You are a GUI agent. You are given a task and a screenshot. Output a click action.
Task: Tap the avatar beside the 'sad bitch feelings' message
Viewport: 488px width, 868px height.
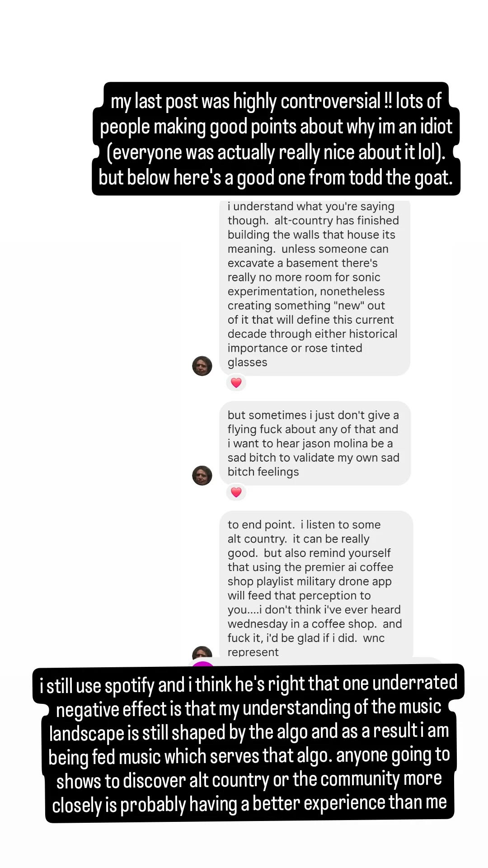click(202, 476)
